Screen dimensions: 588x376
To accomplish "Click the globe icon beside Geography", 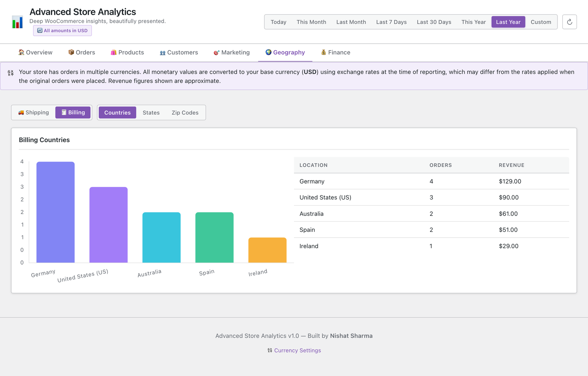I will 269,52.
